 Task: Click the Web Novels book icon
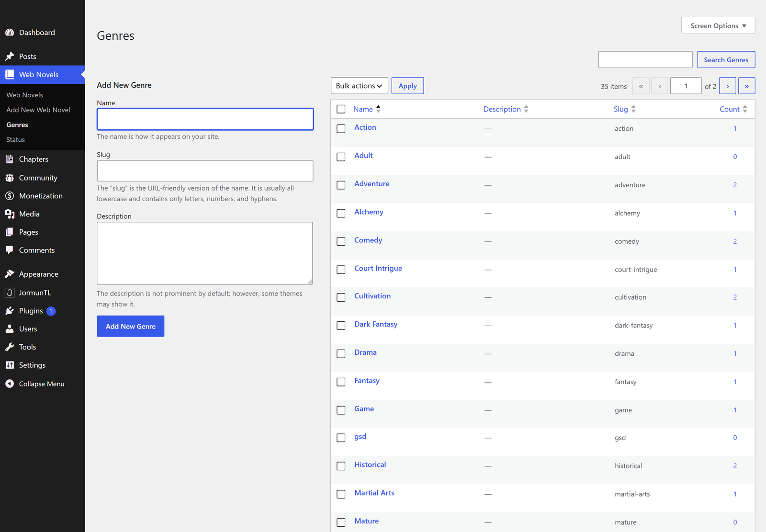(x=10, y=74)
